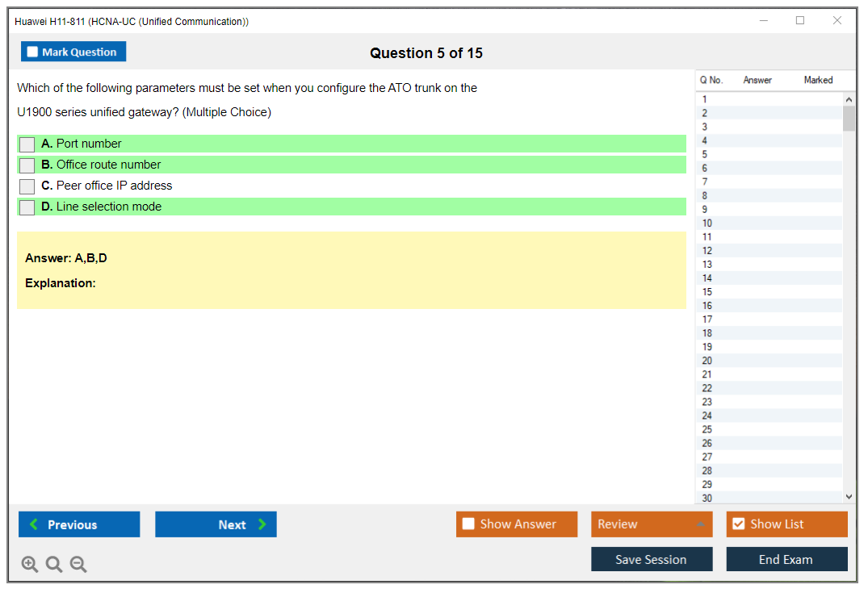Enable the Show Answer checkbox
Viewport: 868px width, 593px height.
click(x=468, y=524)
